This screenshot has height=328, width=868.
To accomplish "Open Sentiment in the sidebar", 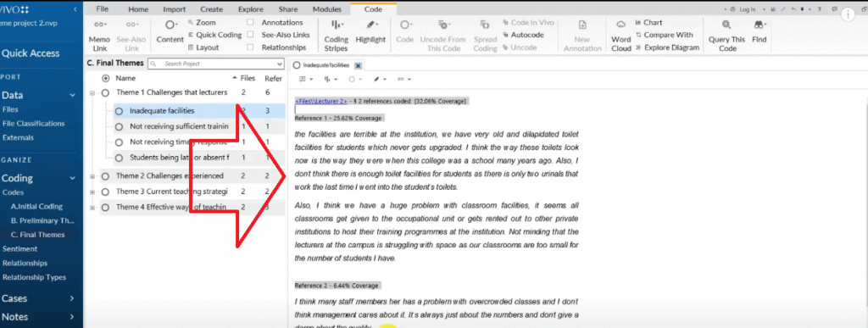I will [x=20, y=249].
